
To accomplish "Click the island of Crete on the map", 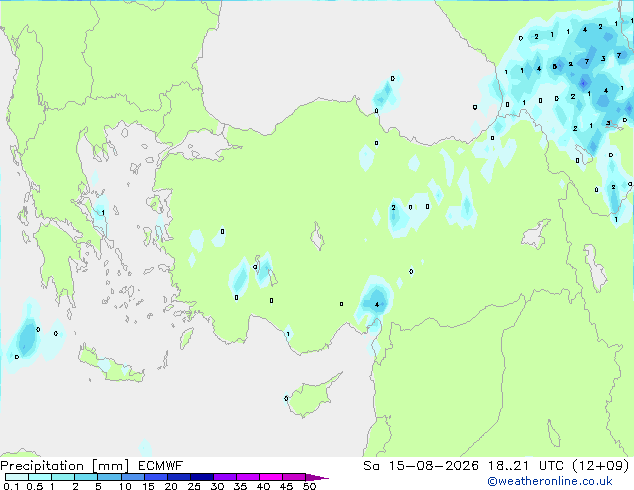I will tap(111, 365).
